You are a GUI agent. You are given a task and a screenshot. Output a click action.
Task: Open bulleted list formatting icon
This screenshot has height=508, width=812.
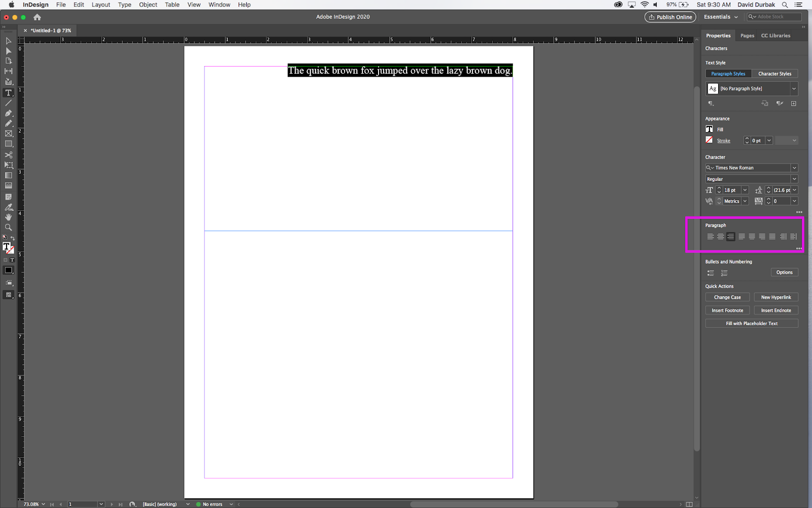point(710,273)
